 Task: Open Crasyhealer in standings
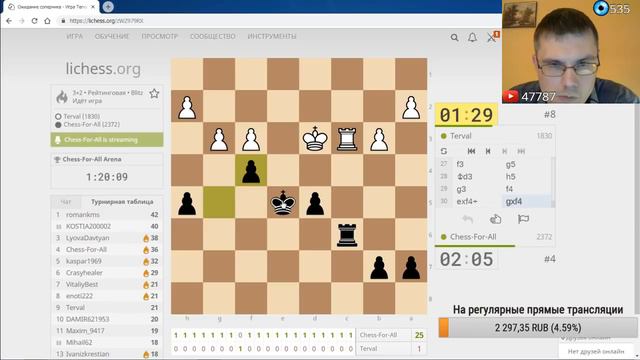click(x=84, y=273)
